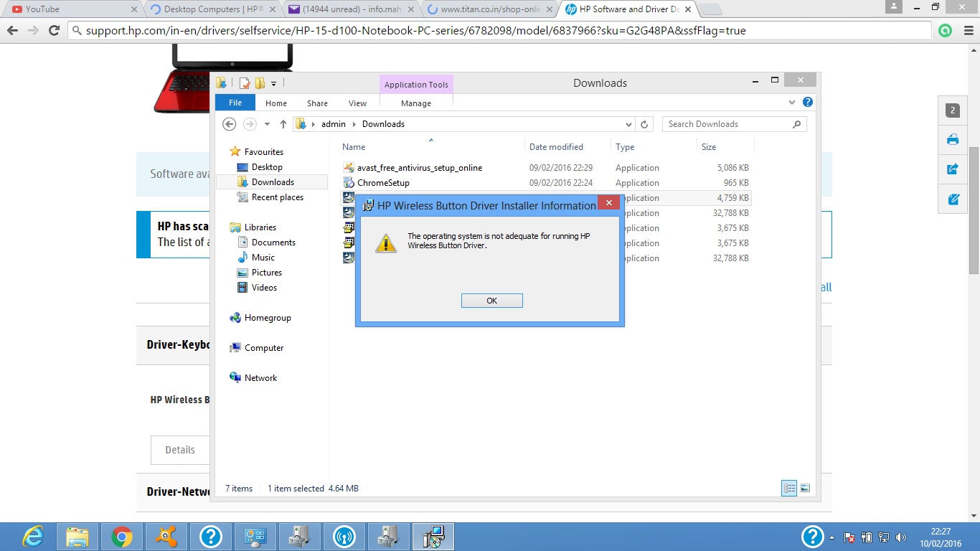
Task: Select the ChromeSetup file
Action: click(x=383, y=183)
